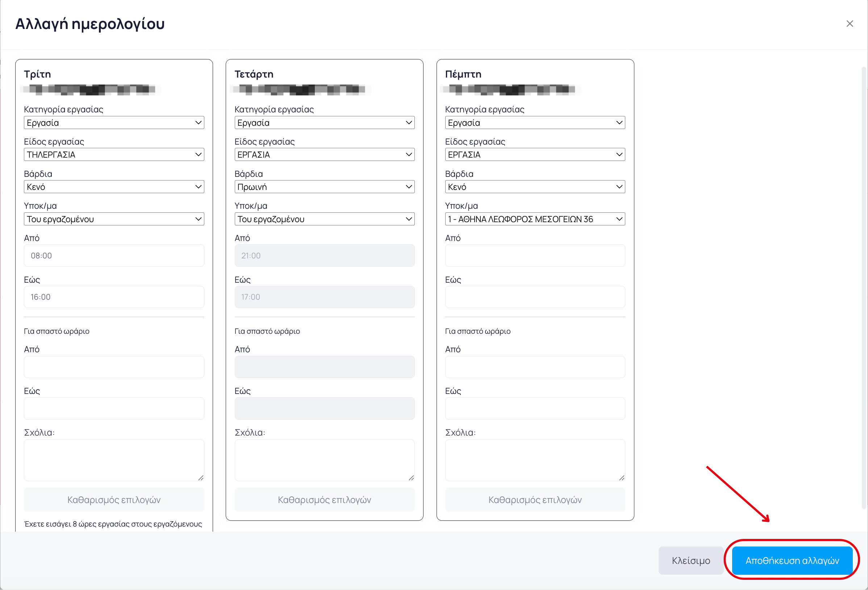Open Τετάρτη Βάρδια Πρωινή dropdown
Viewport: 868px width, 590px height.
pos(324,187)
